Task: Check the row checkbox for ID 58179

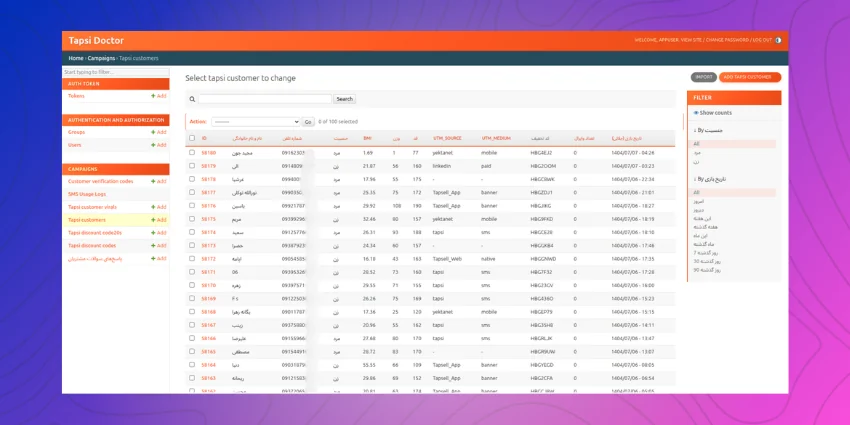Action: click(192, 166)
